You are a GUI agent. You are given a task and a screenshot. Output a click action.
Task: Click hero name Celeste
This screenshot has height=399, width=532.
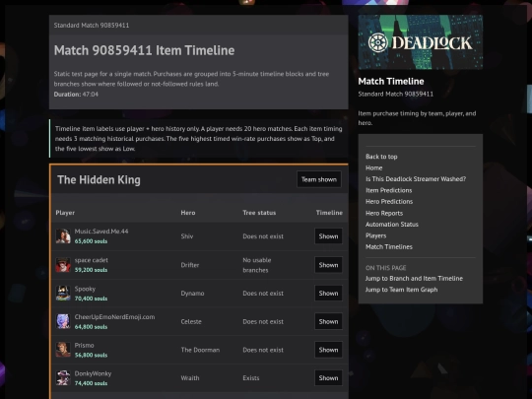tap(191, 321)
